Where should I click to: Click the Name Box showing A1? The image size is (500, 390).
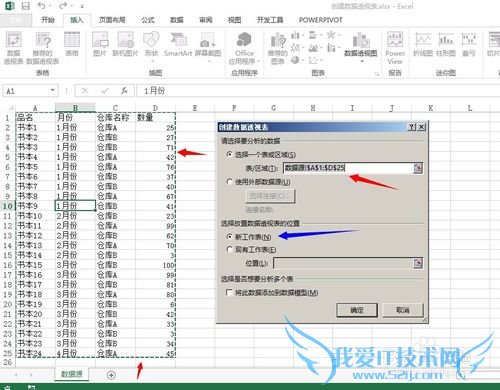point(26,91)
